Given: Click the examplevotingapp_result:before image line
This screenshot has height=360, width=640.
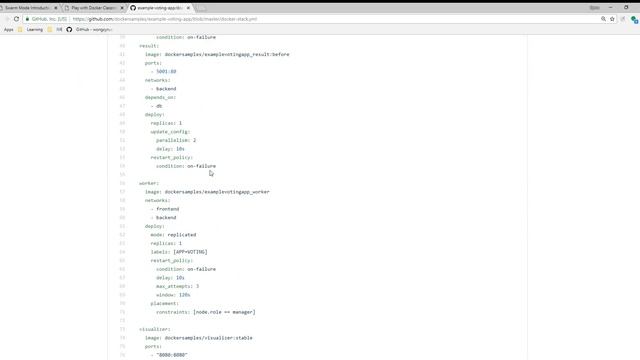Looking at the screenshot, I should 217,54.
